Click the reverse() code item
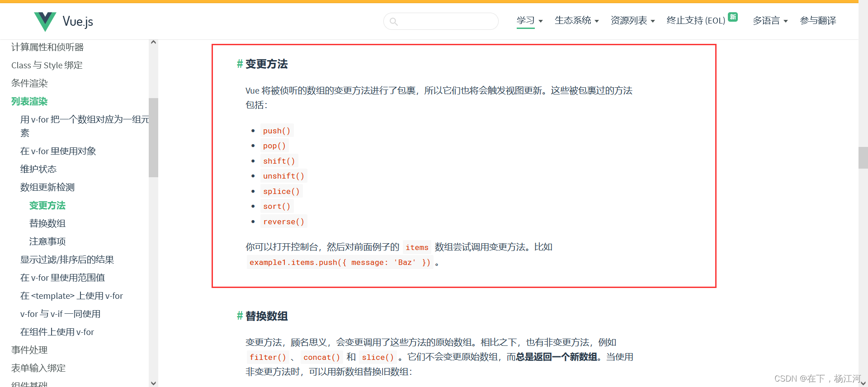Viewport: 868px width, 387px height. pos(283,222)
